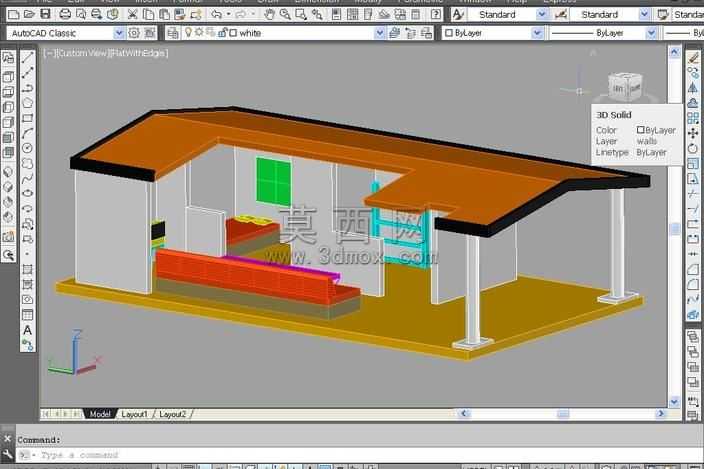704x469 pixels.
Task: Click the ByLayer color swatch box
Action: click(x=449, y=33)
